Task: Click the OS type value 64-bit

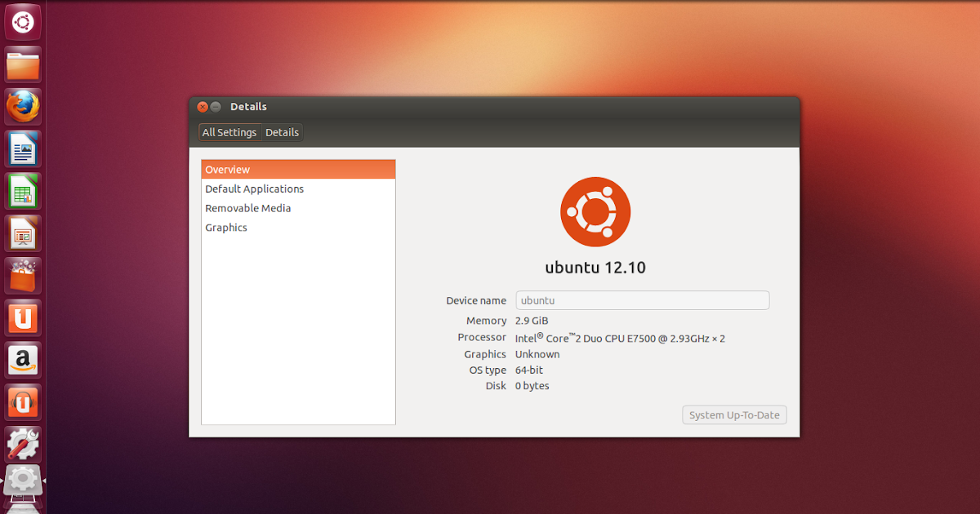Action: click(x=529, y=370)
